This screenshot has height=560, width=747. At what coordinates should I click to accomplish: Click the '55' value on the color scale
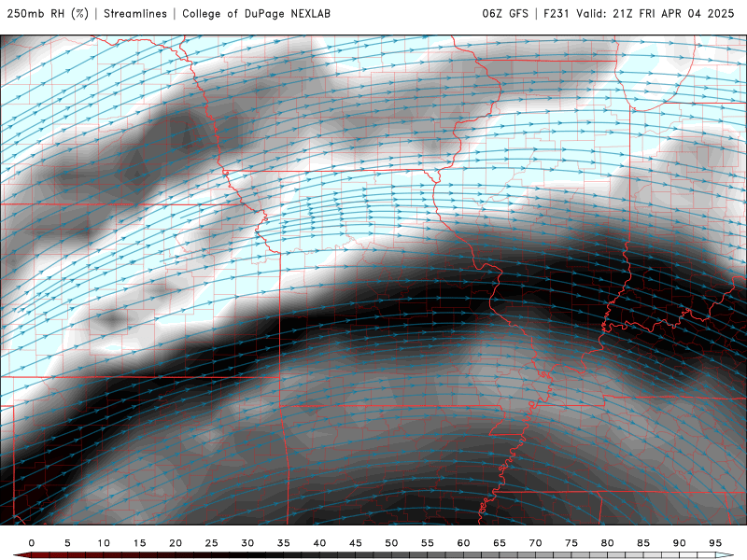click(428, 543)
